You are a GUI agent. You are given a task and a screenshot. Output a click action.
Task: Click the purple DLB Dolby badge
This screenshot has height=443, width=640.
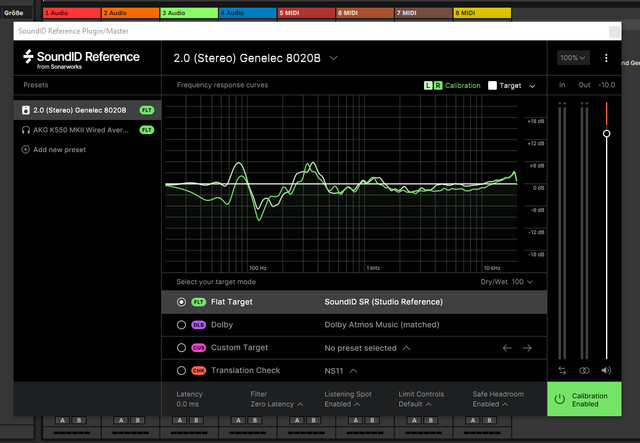[198, 325]
